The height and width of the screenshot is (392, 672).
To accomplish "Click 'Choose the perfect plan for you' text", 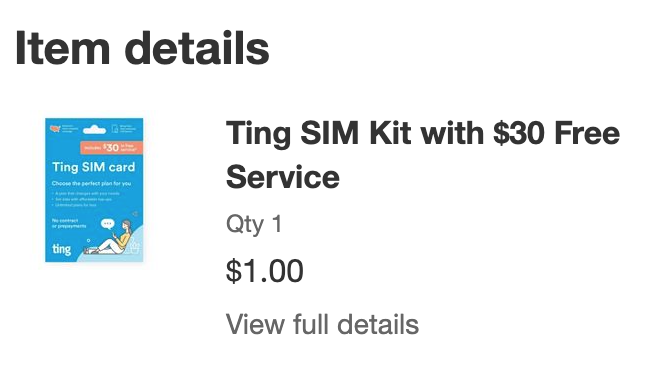I will (x=91, y=183).
